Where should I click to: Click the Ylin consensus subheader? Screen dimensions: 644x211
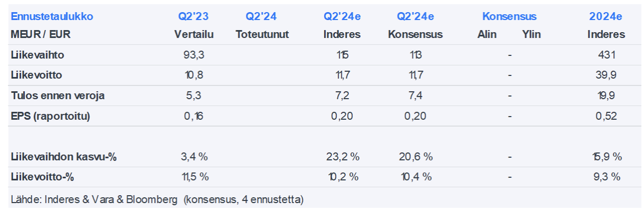531,35
